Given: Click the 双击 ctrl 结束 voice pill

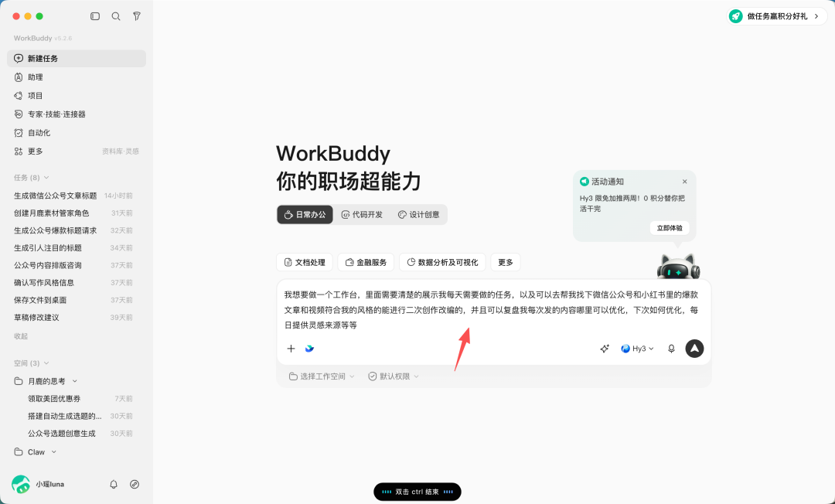Looking at the screenshot, I should point(417,492).
